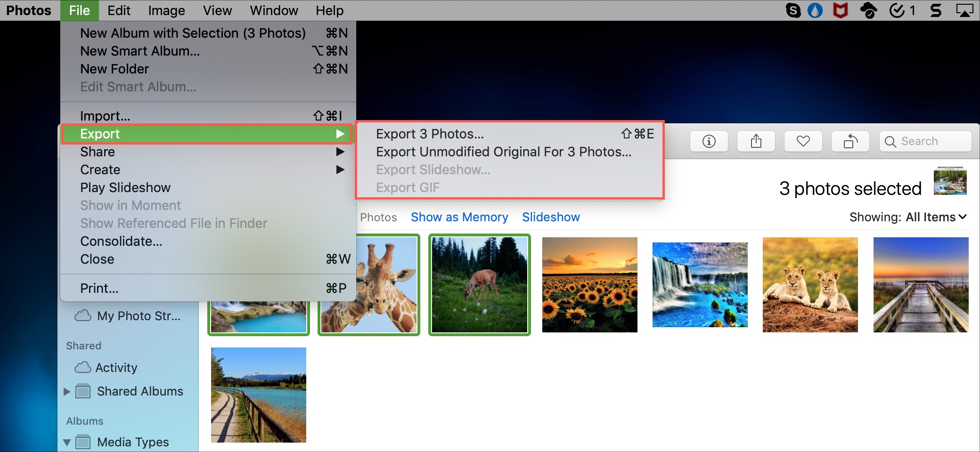Select New Smart Album…
The width and height of the screenshot is (980, 452).
tap(207, 51)
